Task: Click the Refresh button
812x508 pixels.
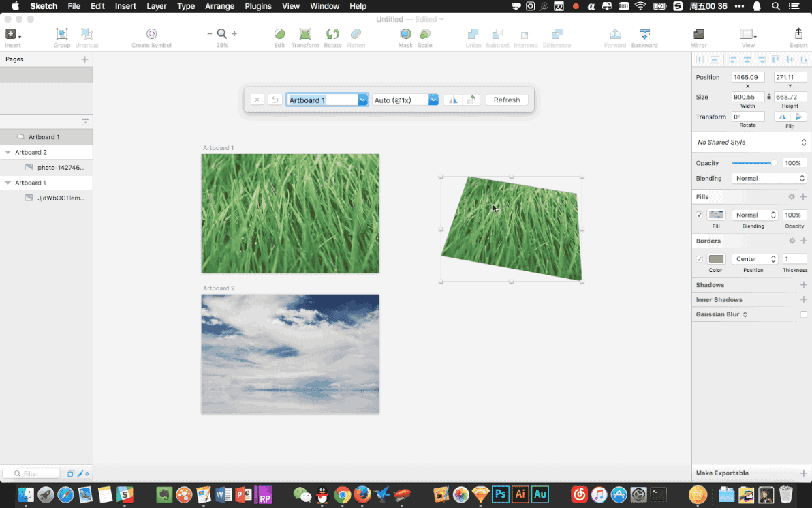Action: (x=506, y=100)
